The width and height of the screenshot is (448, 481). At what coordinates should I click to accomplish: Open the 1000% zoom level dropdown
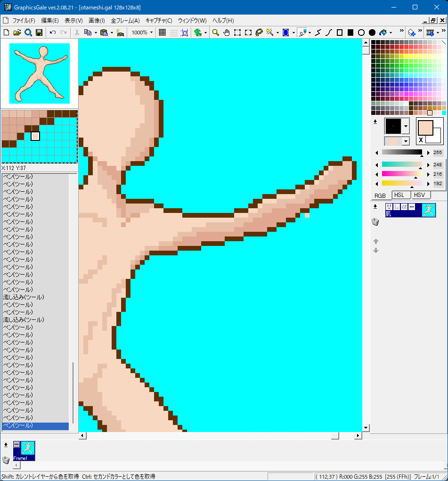tap(151, 33)
